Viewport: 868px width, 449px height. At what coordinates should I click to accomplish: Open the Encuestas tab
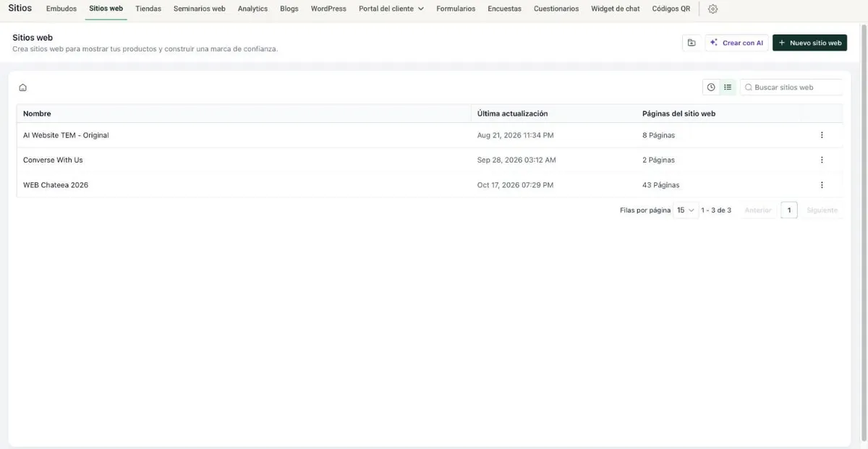point(505,9)
